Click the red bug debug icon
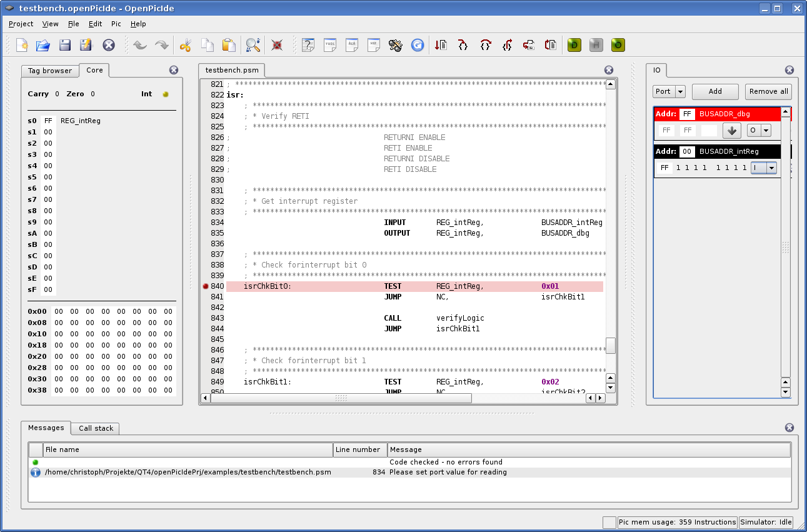The width and height of the screenshot is (807, 532). pyautogui.click(x=277, y=45)
